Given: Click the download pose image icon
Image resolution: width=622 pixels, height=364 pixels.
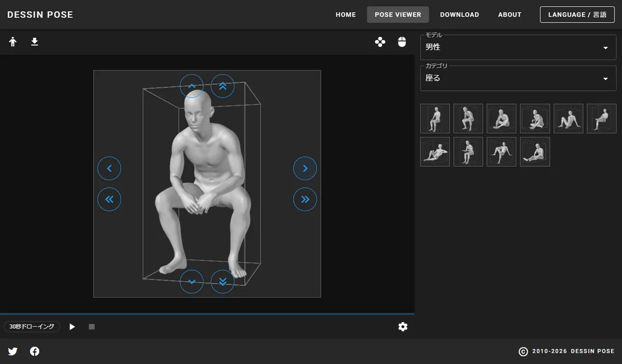Looking at the screenshot, I should tap(35, 42).
